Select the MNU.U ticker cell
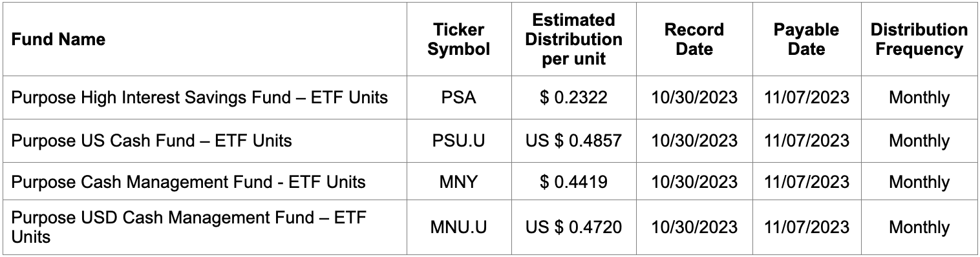 pos(460,227)
